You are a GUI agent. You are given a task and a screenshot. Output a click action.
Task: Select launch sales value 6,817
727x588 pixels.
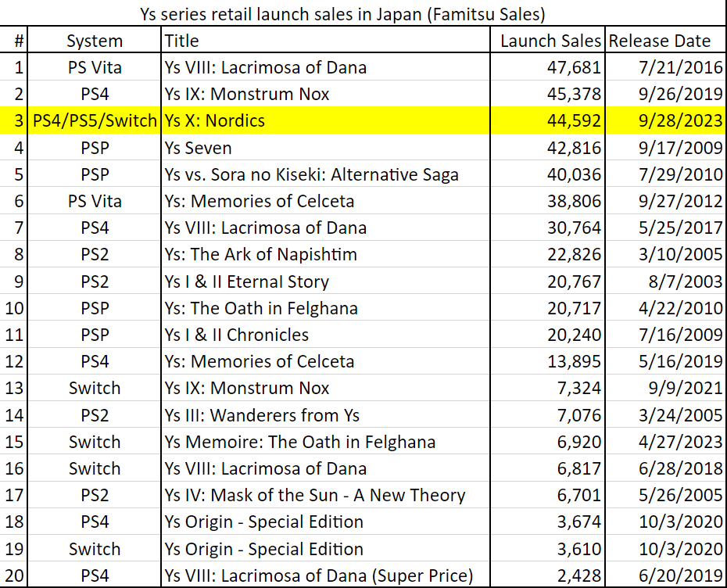579,468
